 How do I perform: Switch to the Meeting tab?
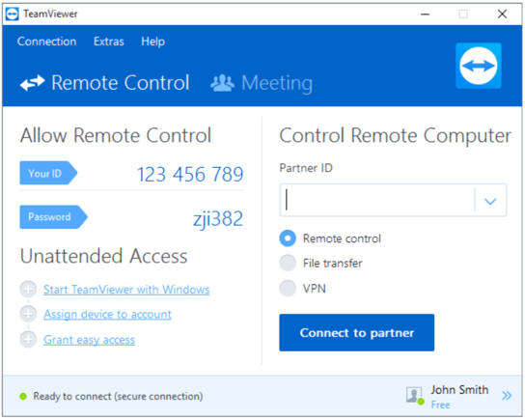(x=262, y=83)
